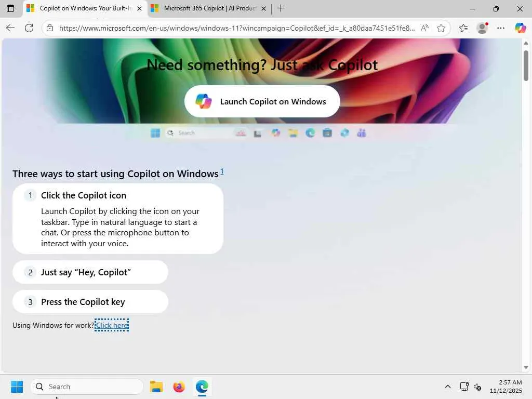
Task: Expand the Click the Copilot icon step
Action: (118, 219)
